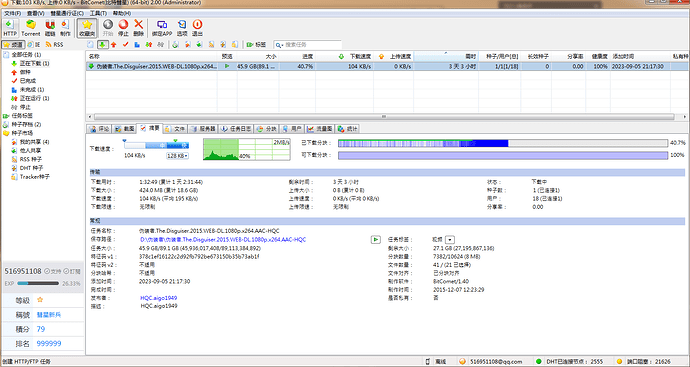Open a Torrent file via toolbar icon
The height and width of the screenshot is (367, 690).
click(x=30, y=28)
